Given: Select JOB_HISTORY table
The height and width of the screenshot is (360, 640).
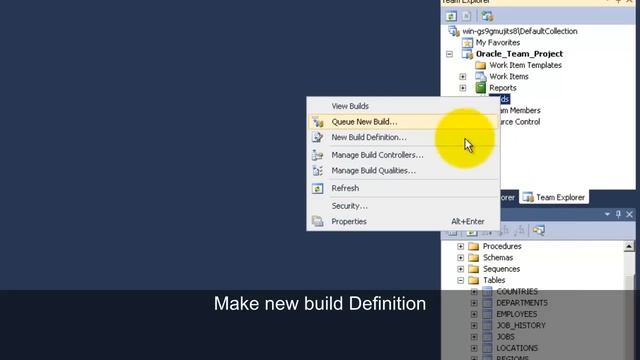Looking at the screenshot, I should 521,326.
